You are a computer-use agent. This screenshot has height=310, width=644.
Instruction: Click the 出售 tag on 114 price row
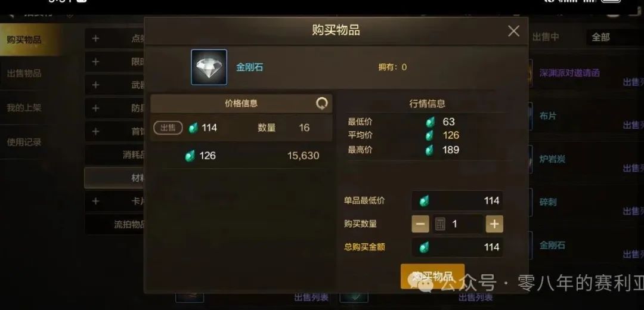click(168, 128)
